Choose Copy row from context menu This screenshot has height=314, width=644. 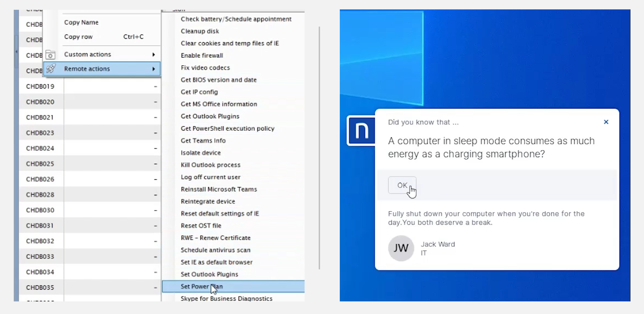(78, 37)
